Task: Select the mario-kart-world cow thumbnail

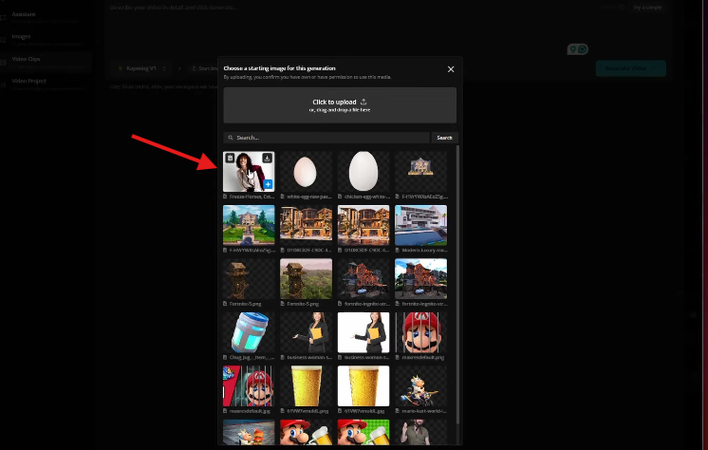Action: click(421, 386)
